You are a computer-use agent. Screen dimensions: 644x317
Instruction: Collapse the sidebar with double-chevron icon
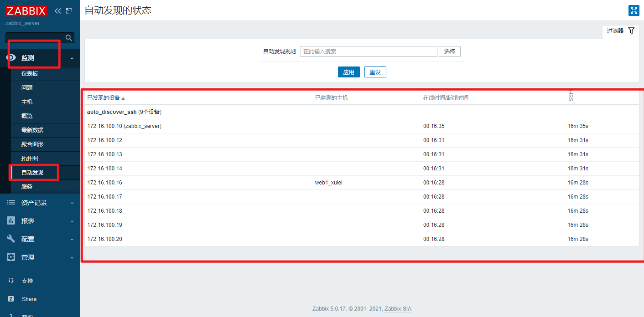tap(58, 11)
